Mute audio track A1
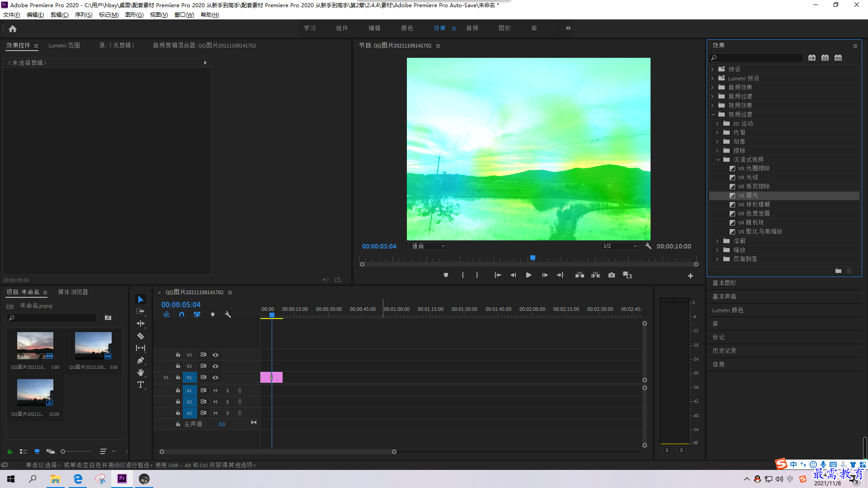Screen dimensions: 868x488 215,390
